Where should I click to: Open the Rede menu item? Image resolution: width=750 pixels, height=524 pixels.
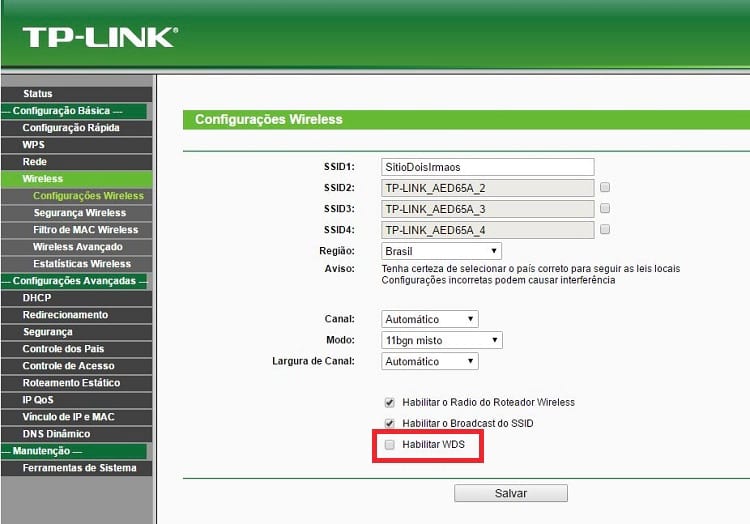click(77, 162)
